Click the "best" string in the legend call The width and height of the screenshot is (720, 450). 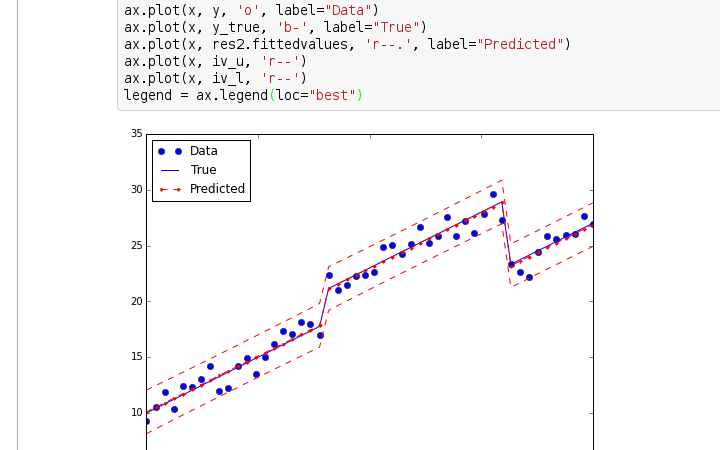pos(333,95)
